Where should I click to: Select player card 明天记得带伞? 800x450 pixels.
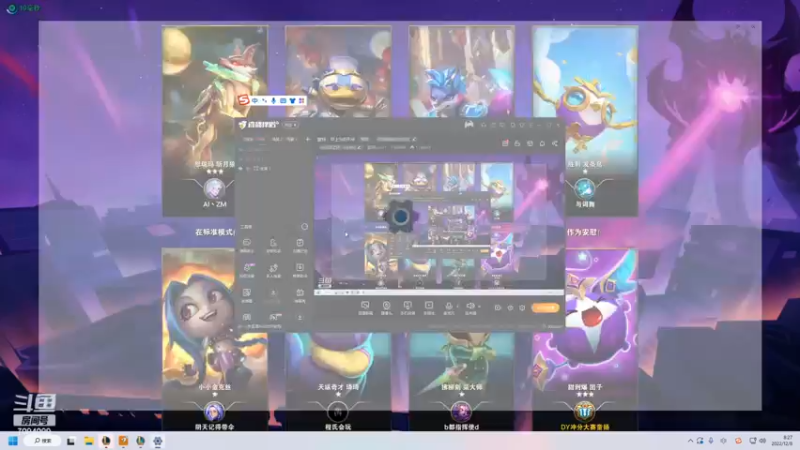coord(215,339)
